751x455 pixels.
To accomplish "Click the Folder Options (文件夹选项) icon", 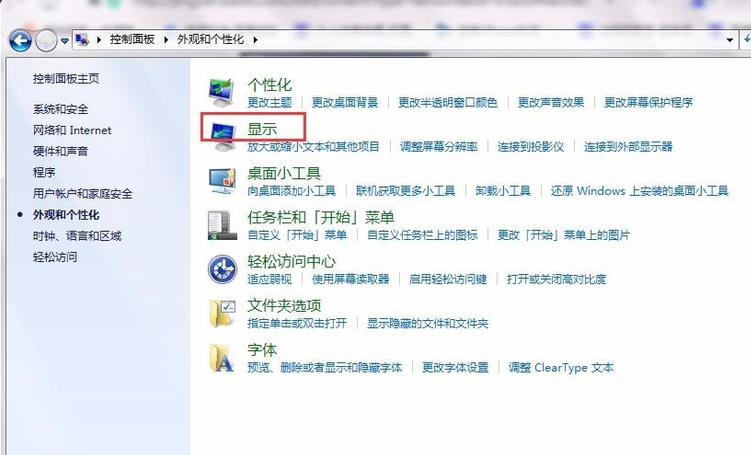I will (x=221, y=312).
